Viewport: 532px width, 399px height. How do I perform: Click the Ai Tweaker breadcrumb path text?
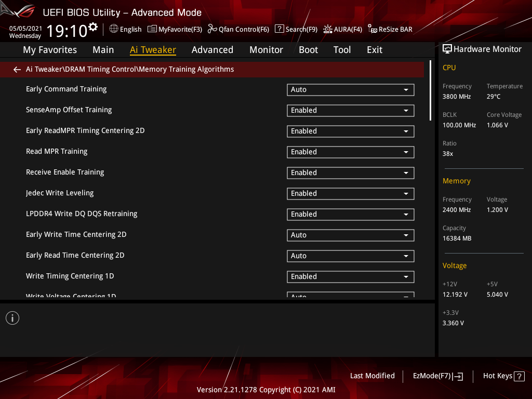click(130, 70)
